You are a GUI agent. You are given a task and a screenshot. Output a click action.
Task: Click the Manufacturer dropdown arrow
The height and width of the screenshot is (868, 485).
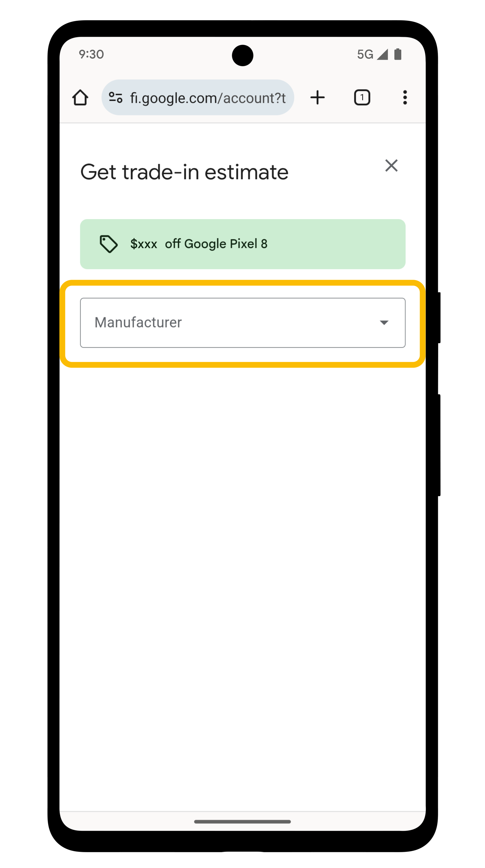(384, 322)
